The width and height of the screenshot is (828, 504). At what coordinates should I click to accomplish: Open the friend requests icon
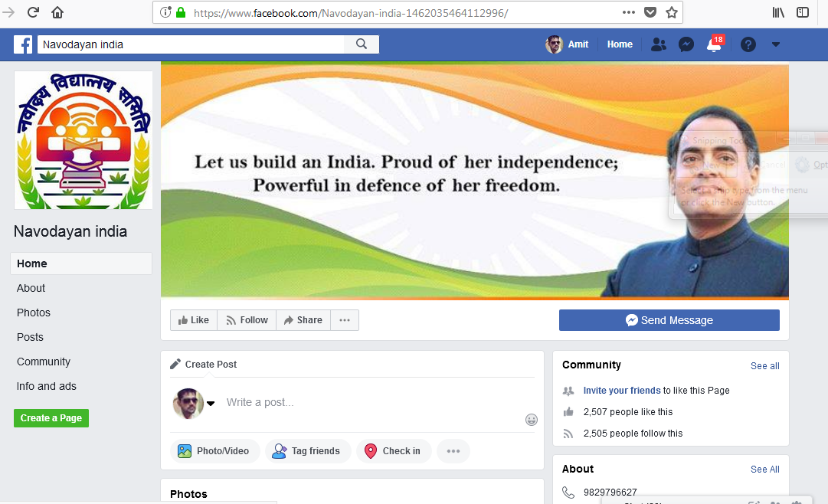[x=659, y=44]
